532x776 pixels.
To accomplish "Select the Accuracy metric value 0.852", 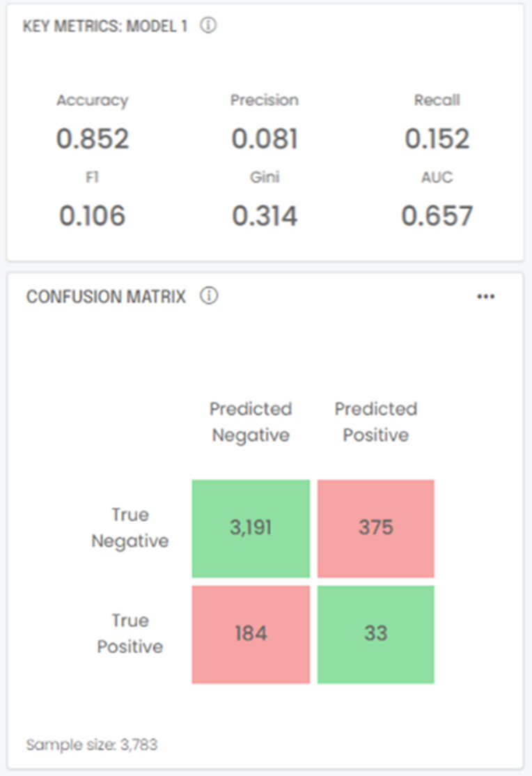I will pos(93,139).
